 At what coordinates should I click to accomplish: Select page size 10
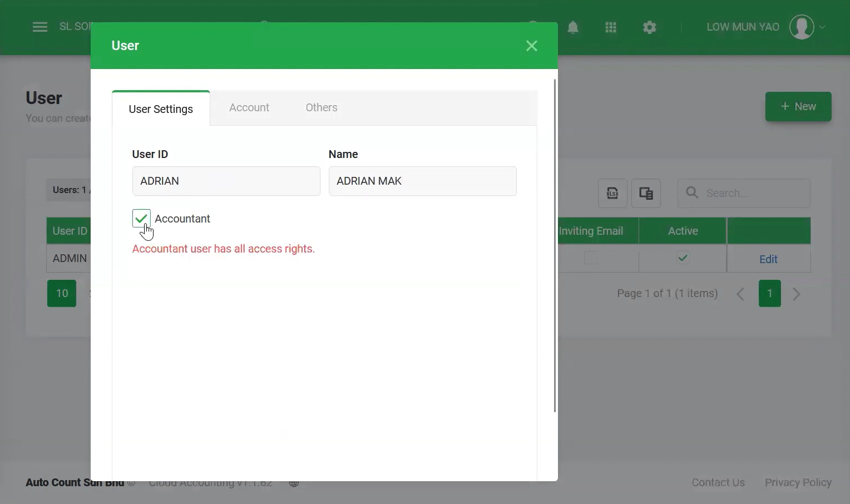point(62,293)
